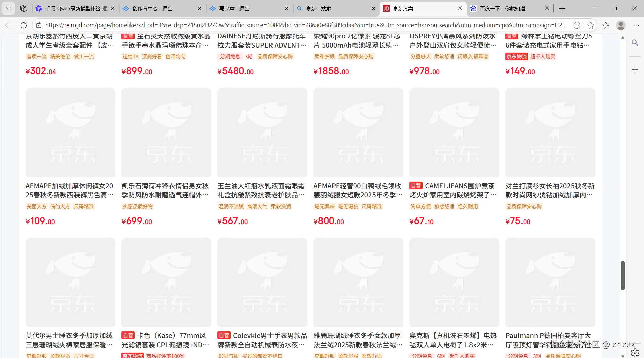
Task: Click the vertical page scrollbar thumb
Action: click(623, 275)
